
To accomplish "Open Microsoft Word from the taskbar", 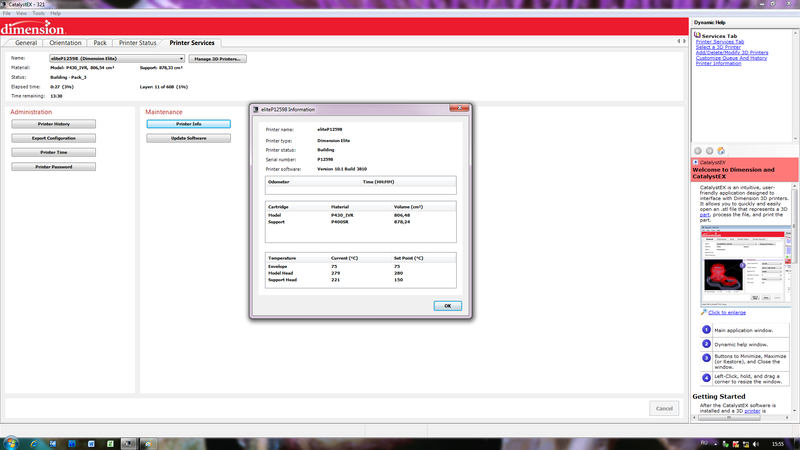I will [x=91, y=444].
